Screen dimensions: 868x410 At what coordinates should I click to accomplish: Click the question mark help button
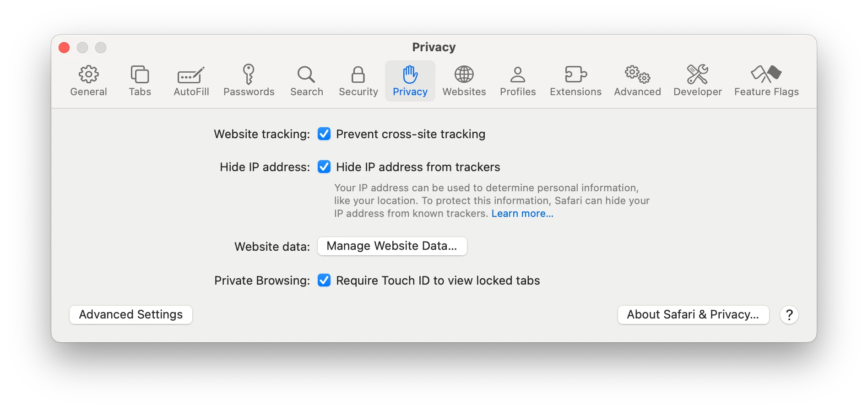click(x=789, y=315)
